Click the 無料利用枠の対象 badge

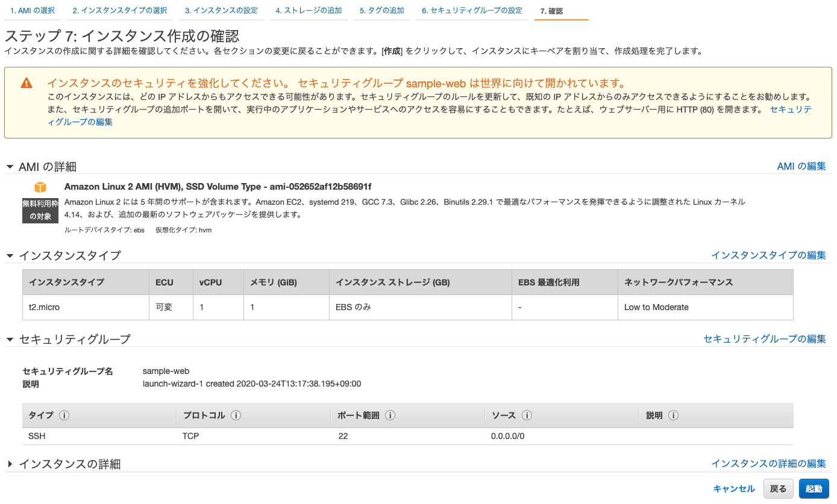40,210
